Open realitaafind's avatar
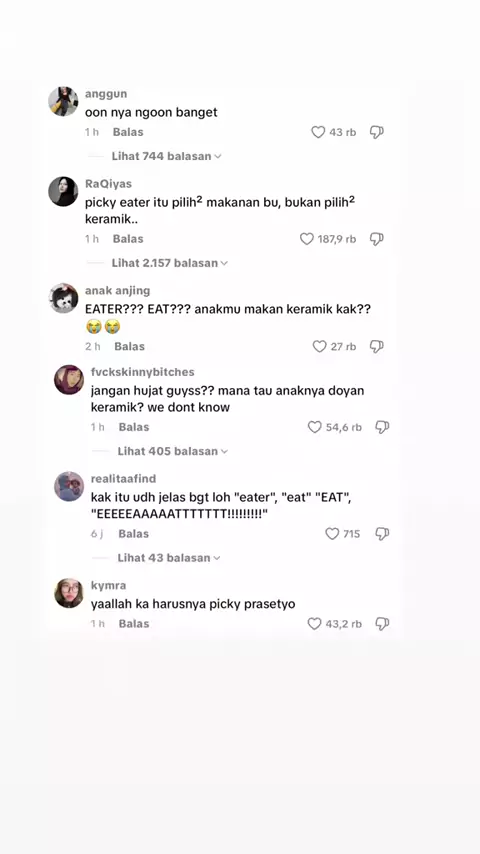The width and height of the screenshot is (480, 854). [69, 486]
